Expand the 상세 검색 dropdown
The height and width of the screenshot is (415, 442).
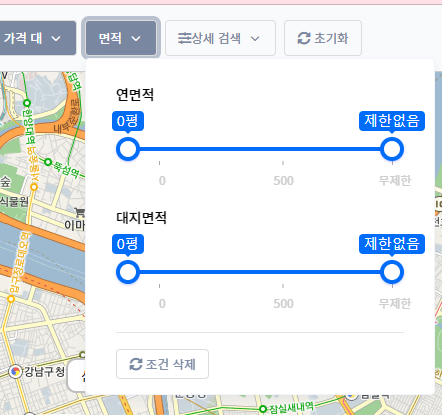(220, 38)
